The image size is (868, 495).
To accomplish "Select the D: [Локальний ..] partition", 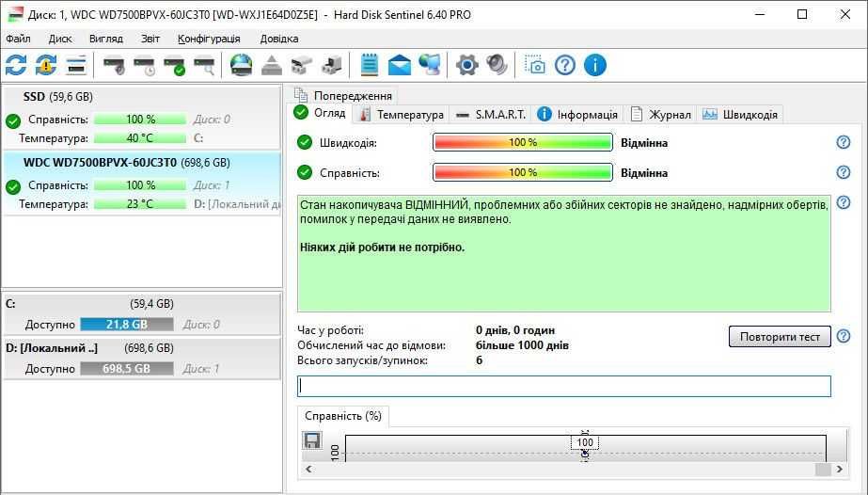I will 142,359.
